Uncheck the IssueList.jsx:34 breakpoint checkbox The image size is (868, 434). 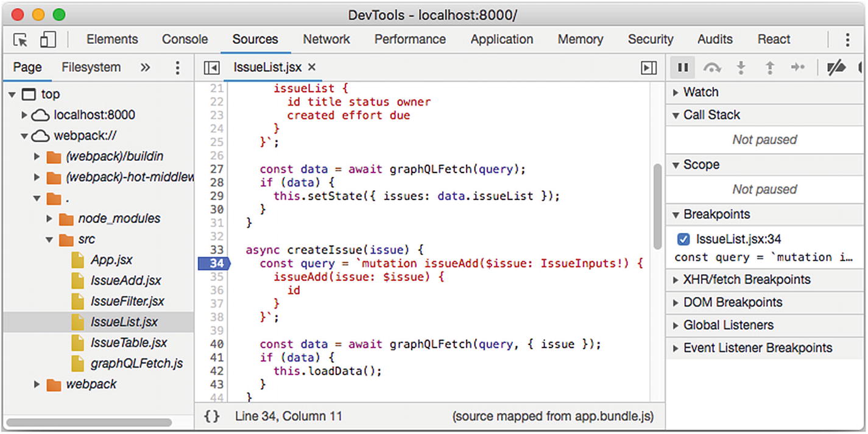pos(683,239)
